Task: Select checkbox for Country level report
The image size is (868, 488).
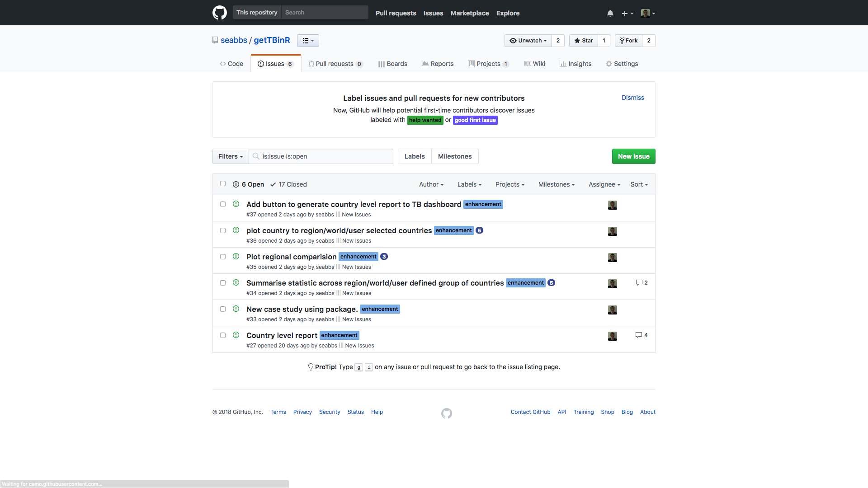Action: click(x=223, y=335)
